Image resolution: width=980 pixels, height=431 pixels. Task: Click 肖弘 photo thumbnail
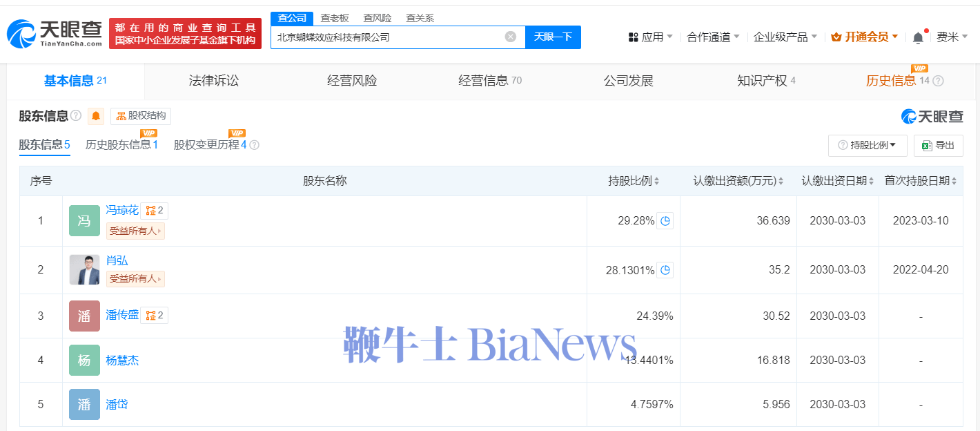click(x=84, y=270)
